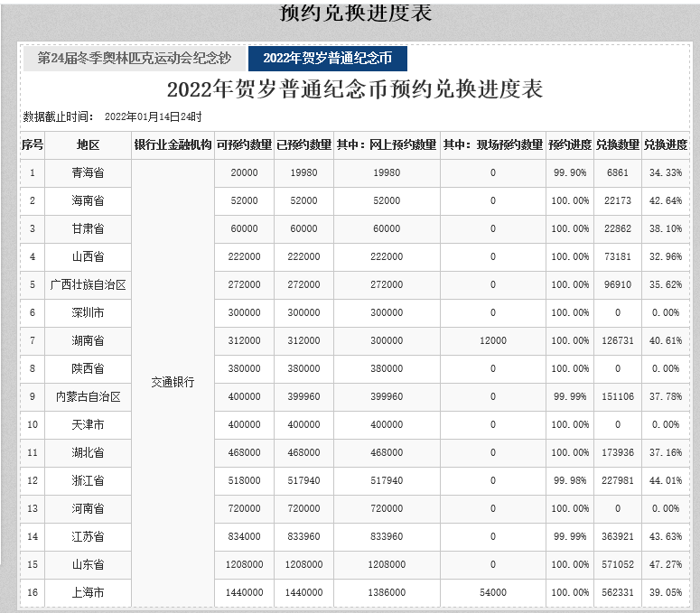Click 湖南省 exchange progress 40.61%
This screenshot has height=613, width=700.
pos(666,341)
